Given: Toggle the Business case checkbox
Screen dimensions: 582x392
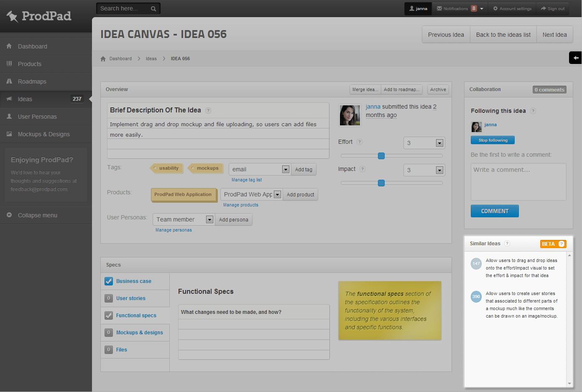Looking at the screenshot, I should point(109,281).
